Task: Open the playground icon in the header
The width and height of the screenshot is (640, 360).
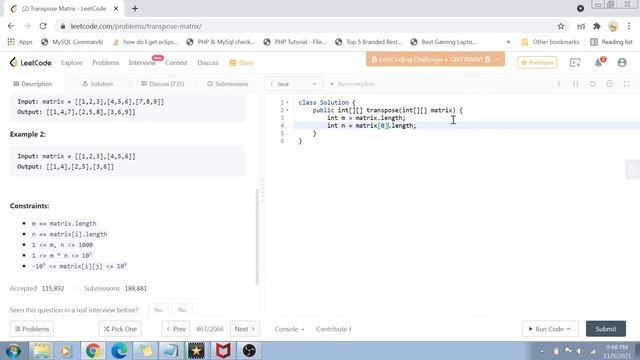Action: [x=575, y=62]
